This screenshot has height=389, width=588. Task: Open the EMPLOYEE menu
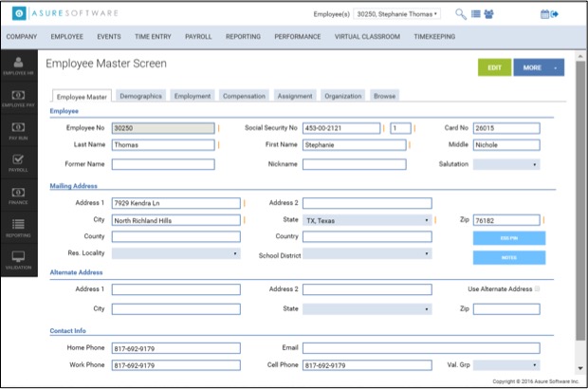pos(67,37)
